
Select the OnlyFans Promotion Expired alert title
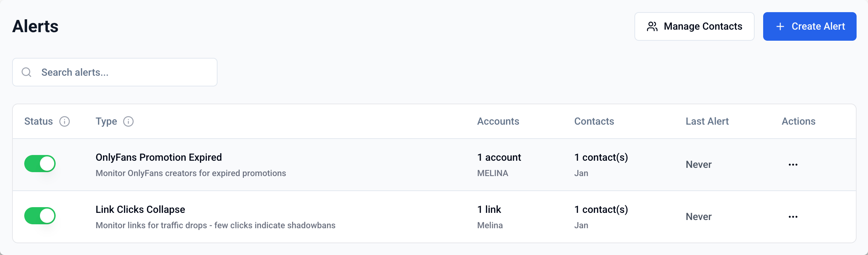159,157
